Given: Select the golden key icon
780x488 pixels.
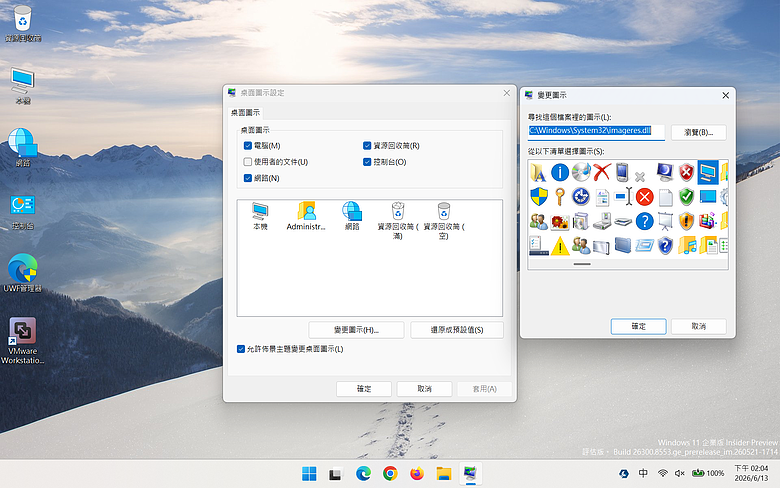Looking at the screenshot, I should [x=560, y=196].
